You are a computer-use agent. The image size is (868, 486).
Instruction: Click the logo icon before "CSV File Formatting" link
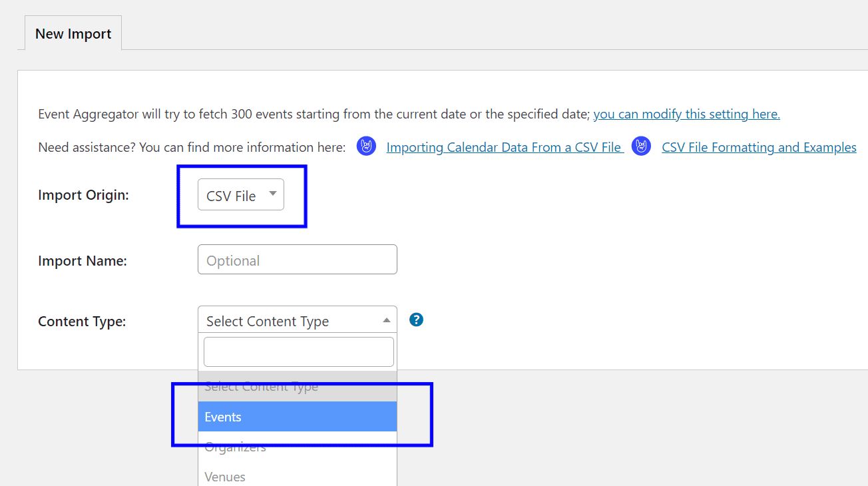[x=640, y=146]
